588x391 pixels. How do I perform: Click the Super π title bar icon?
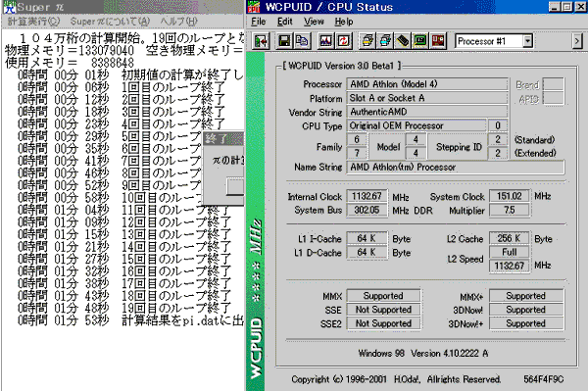click(10, 7)
